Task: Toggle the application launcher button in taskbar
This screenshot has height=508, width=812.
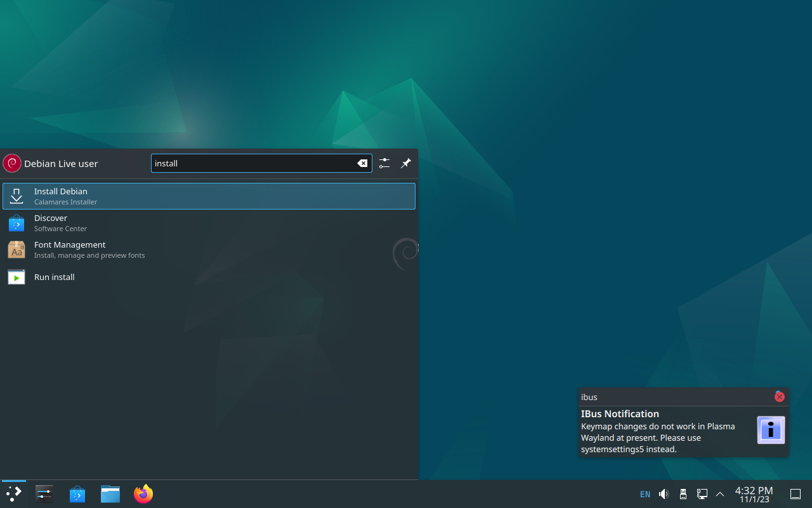Action: tap(13, 494)
